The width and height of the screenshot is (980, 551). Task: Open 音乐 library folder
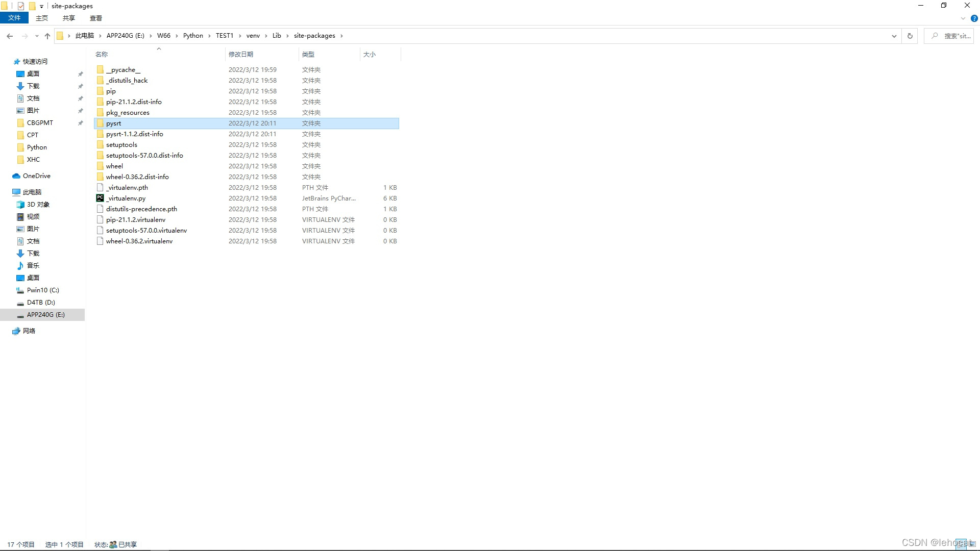pyautogui.click(x=33, y=266)
